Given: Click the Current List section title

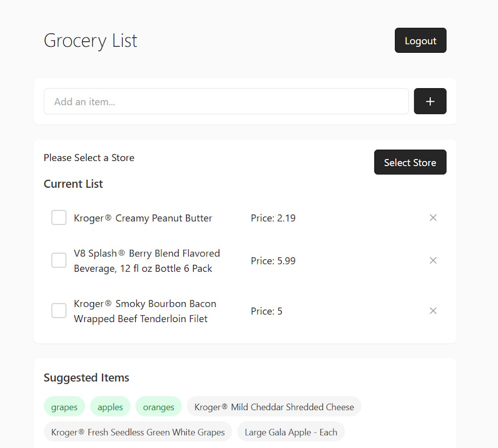Looking at the screenshot, I should (x=73, y=184).
